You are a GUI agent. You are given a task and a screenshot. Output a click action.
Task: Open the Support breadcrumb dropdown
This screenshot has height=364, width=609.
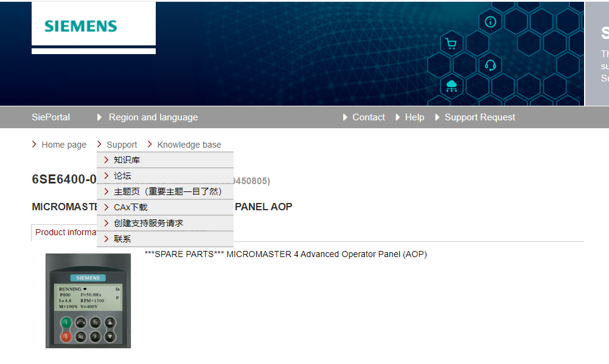[122, 145]
